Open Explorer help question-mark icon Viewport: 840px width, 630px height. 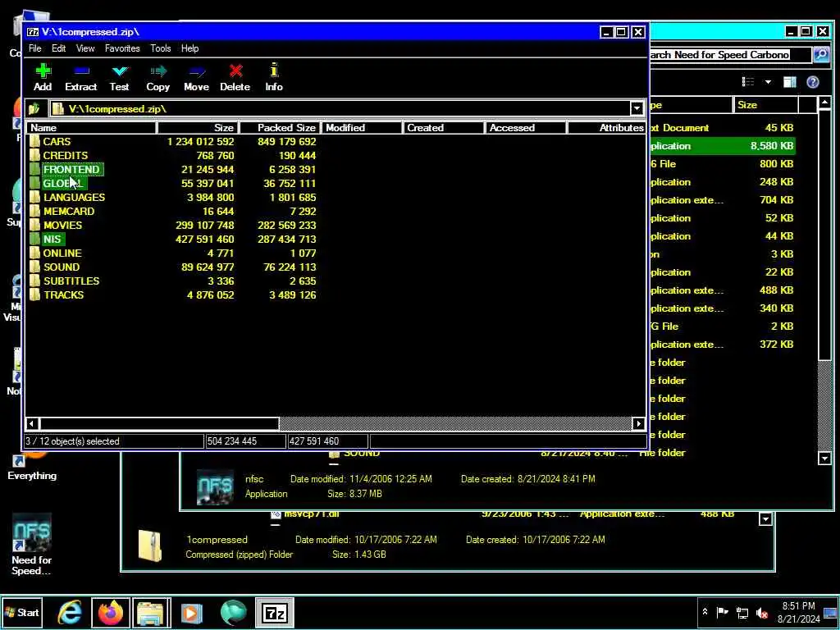click(813, 82)
